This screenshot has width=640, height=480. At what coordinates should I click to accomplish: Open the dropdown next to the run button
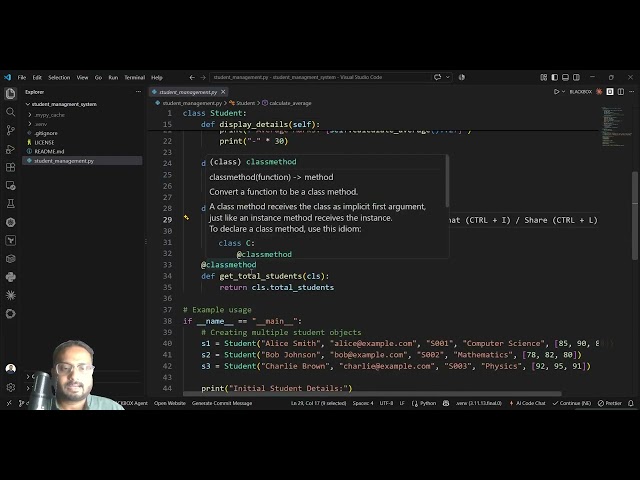point(563,92)
